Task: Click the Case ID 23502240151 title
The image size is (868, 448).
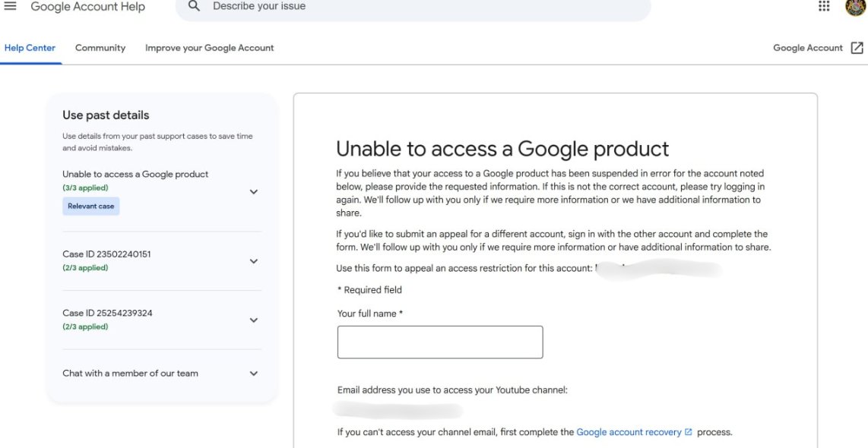Action: (x=107, y=254)
